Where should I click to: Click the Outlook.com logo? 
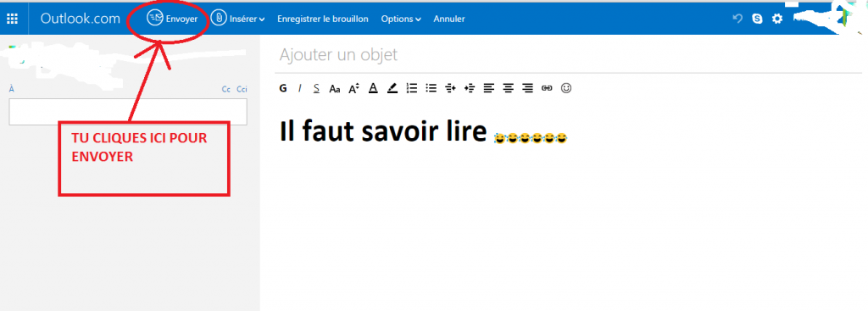pos(81,19)
